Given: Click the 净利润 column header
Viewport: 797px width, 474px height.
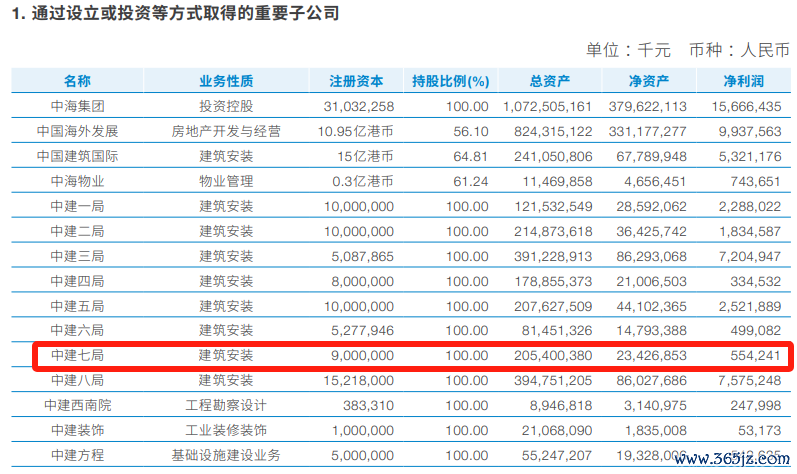Looking at the screenshot, I should coord(744,81).
